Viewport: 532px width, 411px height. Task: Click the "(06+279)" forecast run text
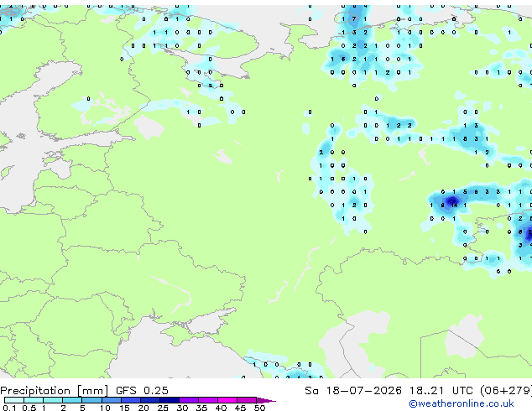click(x=506, y=391)
